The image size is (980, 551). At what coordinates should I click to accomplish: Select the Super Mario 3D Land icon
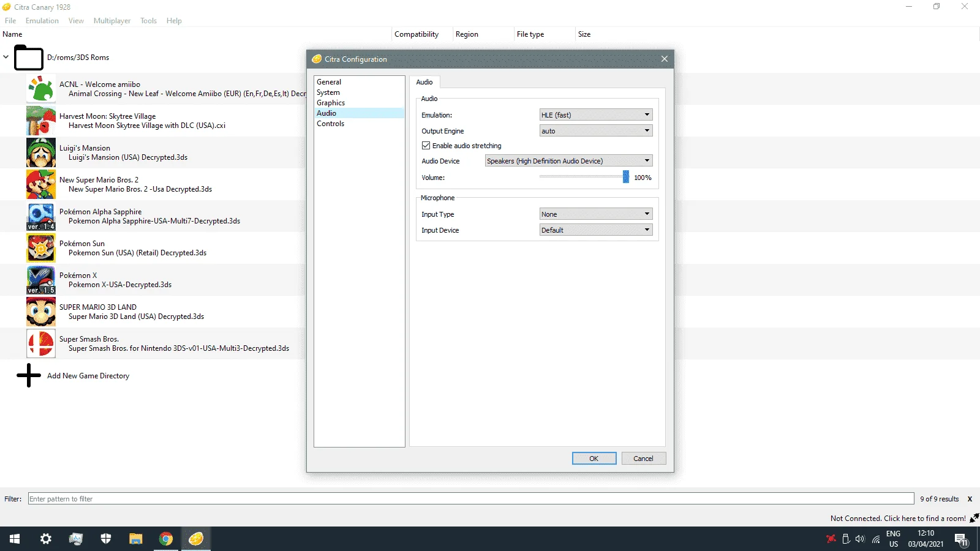pyautogui.click(x=41, y=312)
